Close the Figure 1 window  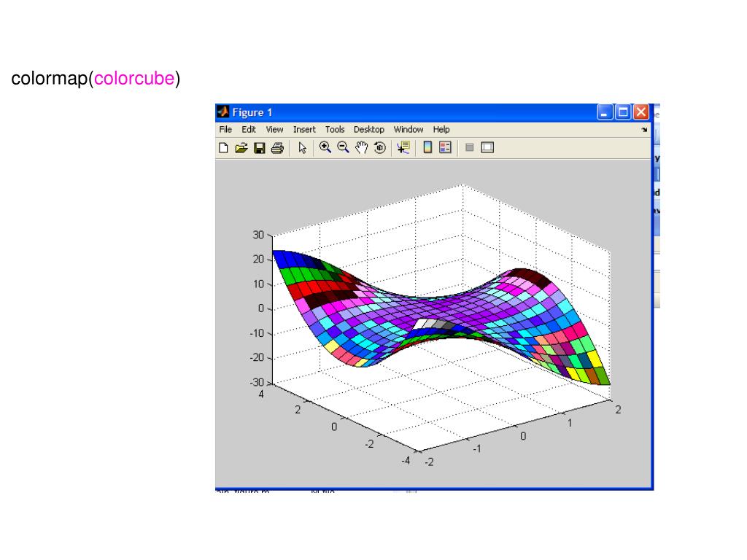[641, 112]
